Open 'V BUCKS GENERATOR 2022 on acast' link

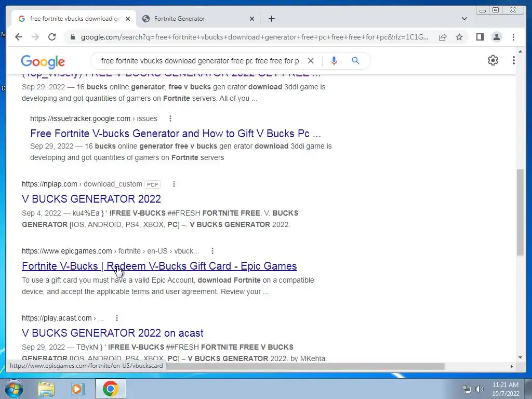click(112, 333)
